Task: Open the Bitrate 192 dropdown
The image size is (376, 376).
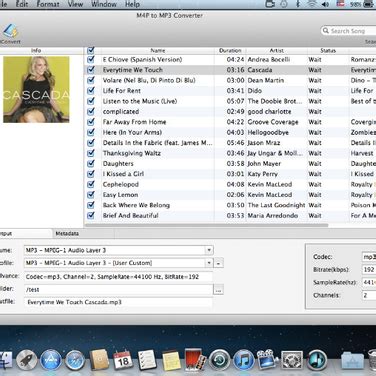Action: pyautogui.click(x=369, y=269)
